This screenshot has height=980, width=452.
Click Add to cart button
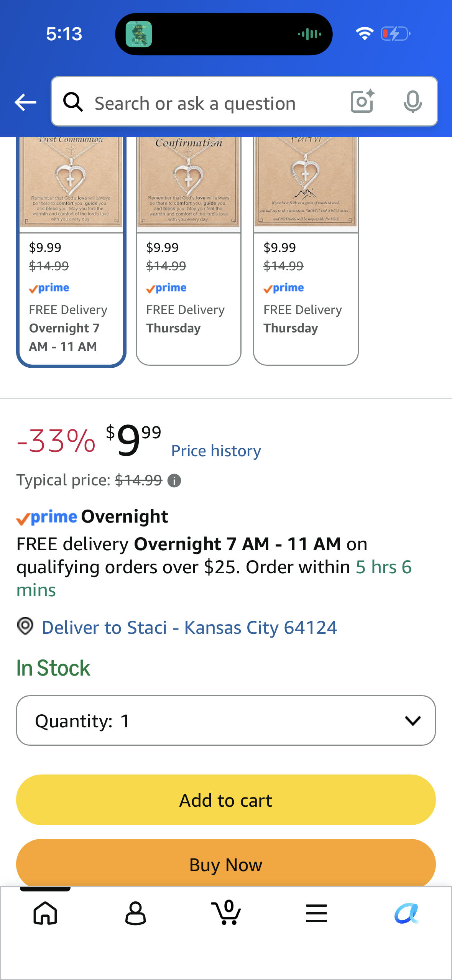226,800
